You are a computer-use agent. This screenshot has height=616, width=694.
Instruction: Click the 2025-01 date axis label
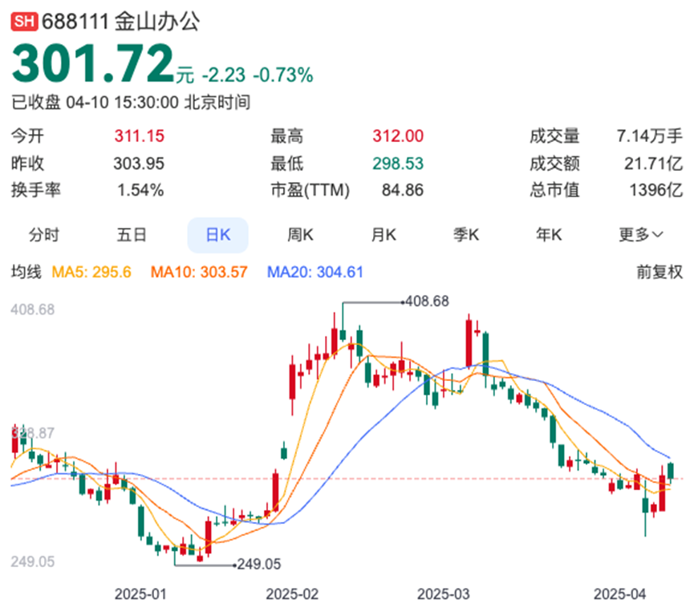pos(140,594)
